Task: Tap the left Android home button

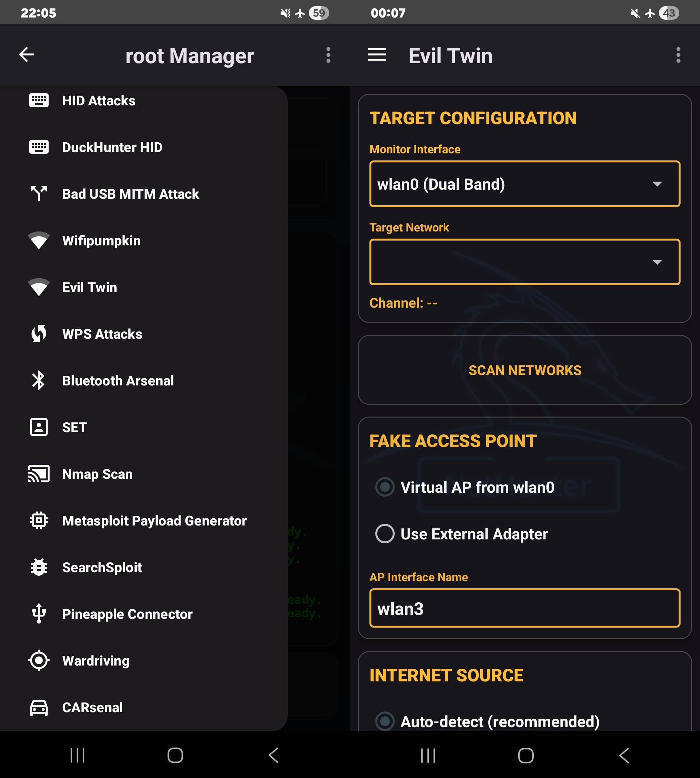Action: point(175,755)
